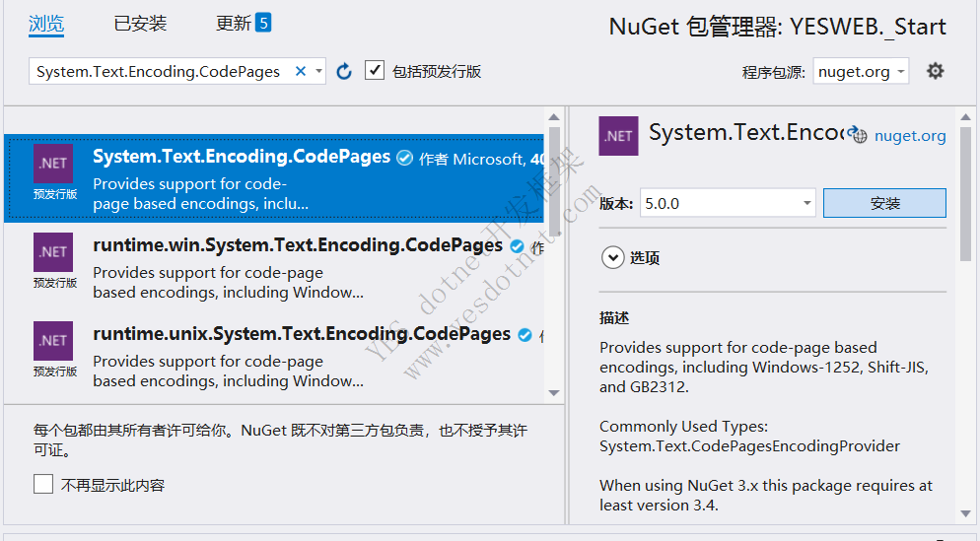
Task: Switch to the 已安装 tab
Action: pos(140,24)
